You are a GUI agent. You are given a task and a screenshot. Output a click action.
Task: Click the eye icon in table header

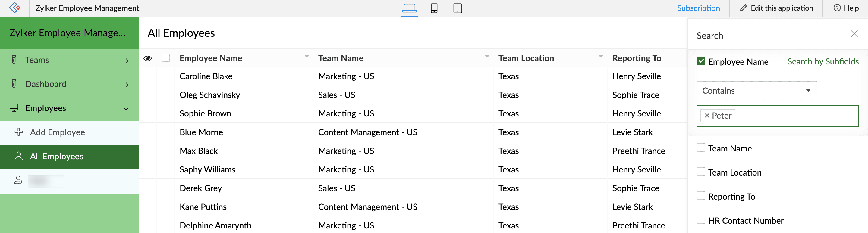[148, 58]
